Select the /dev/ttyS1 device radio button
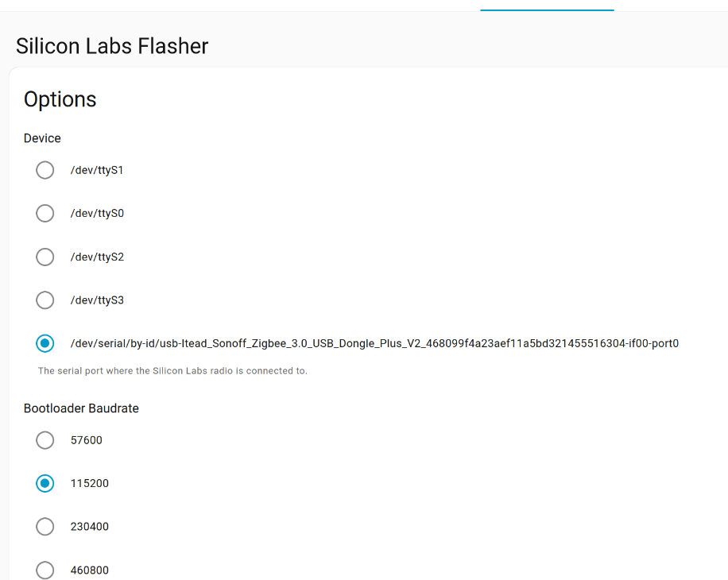The width and height of the screenshot is (728, 580). click(45, 170)
